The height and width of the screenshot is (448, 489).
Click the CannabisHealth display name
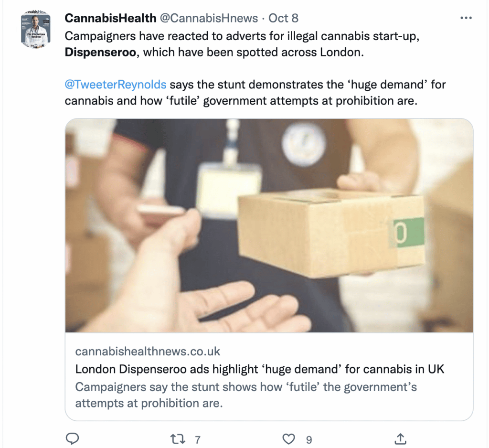pos(110,18)
